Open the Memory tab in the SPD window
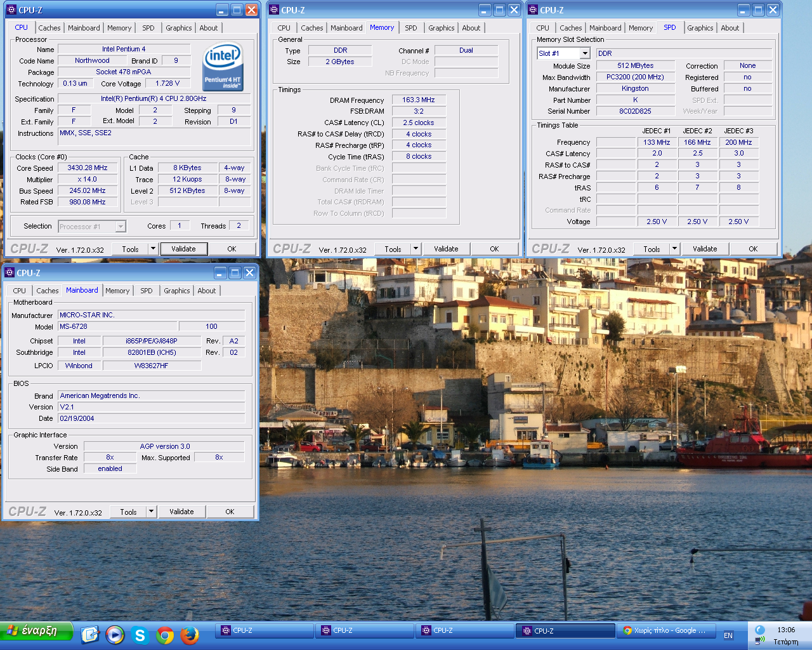This screenshot has height=650, width=812. coord(641,28)
